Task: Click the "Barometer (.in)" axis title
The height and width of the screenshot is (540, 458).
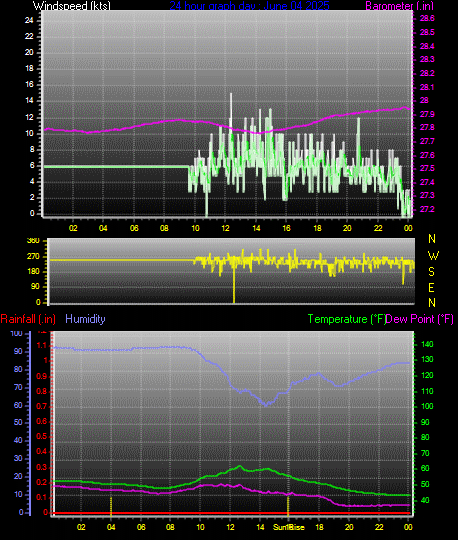Action: (x=399, y=6)
